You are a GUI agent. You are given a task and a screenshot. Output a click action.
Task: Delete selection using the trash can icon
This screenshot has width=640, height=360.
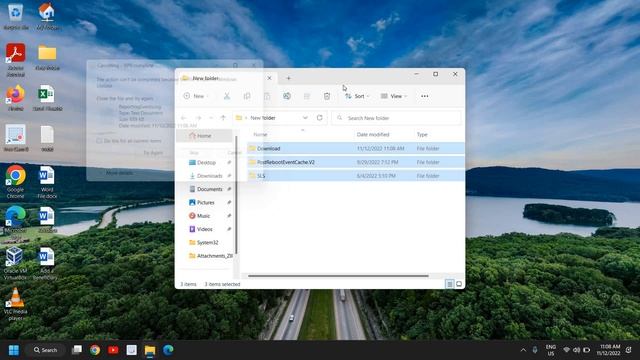tap(327, 96)
